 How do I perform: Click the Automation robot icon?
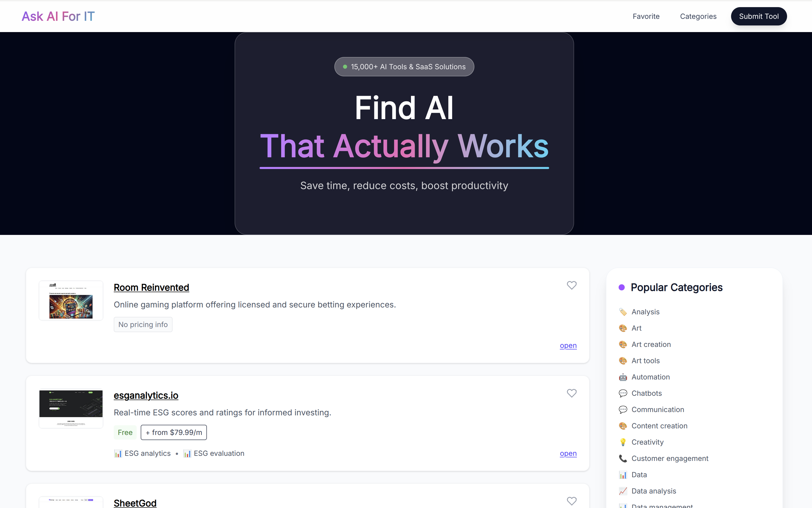coord(623,377)
